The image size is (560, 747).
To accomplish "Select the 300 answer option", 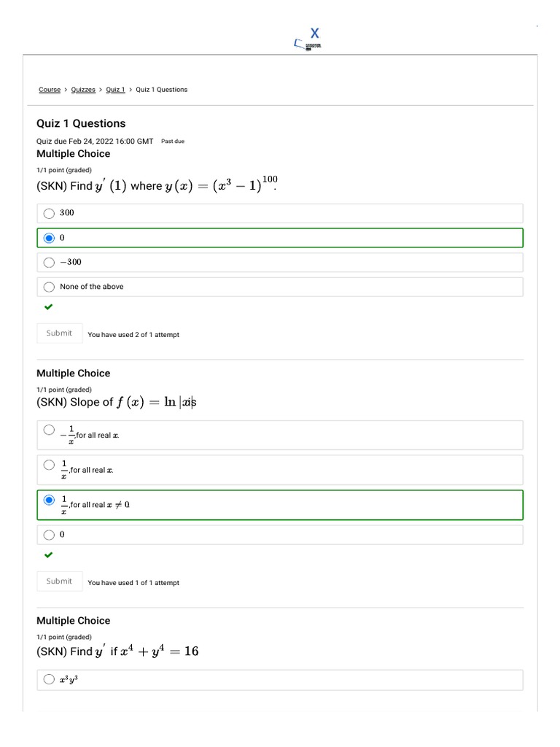I will point(49,213).
